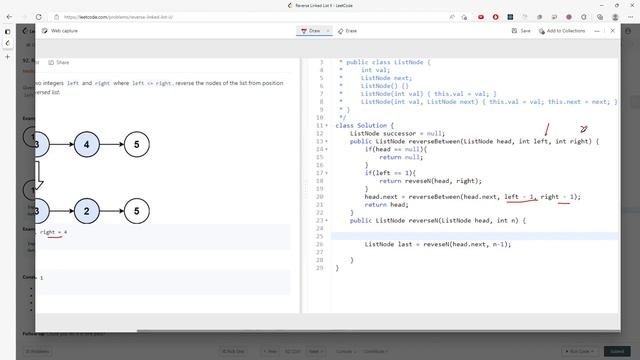Open the first red extension icon

pos(481,17)
